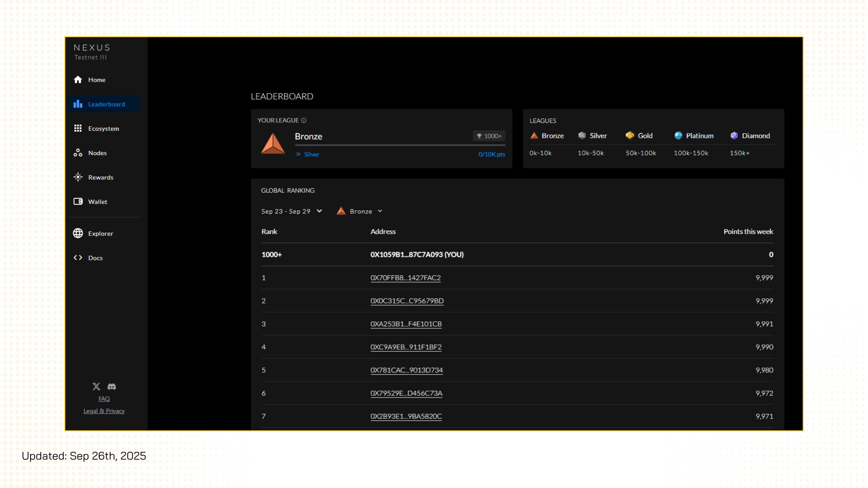The width and height of the screenshot is (868, 488).
Task: Open the Legal & Privacy link
Action: pos(104,411)
